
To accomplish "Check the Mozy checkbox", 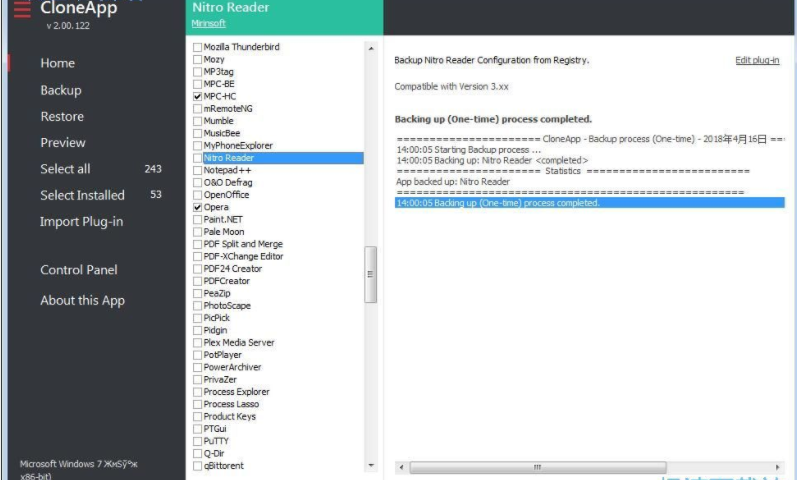I will 198,59.
